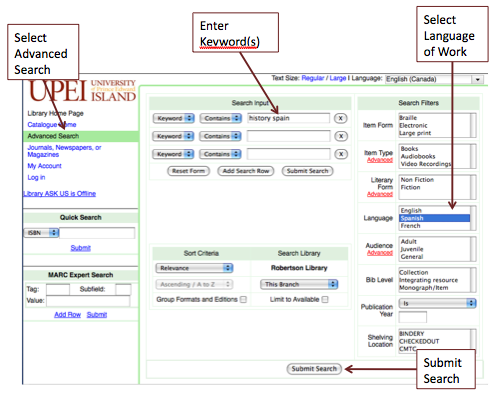
Task: Open first row Contains dropdown
Action: tap(221, 118)
